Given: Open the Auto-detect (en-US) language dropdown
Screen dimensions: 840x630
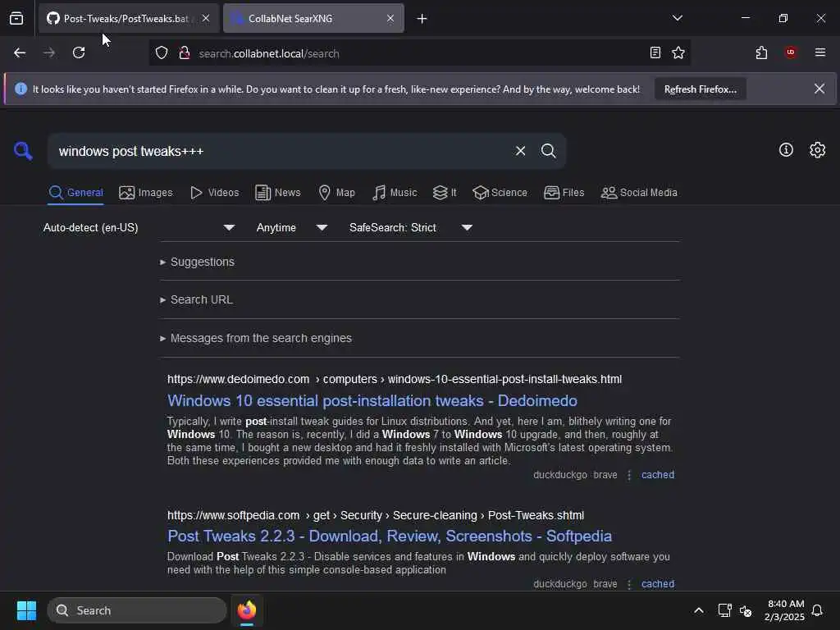Looking at the screenshot, I should [139, 228].
